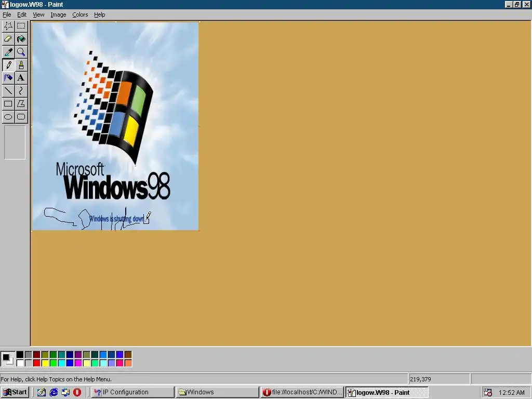Viewport: 532px width, 399px height.
Task: Choose the Text tool
Action: click(x=21, y=78)
